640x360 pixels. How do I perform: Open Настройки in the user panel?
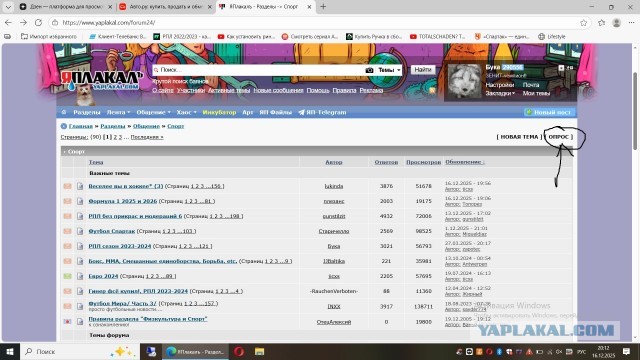coord(500,85)
